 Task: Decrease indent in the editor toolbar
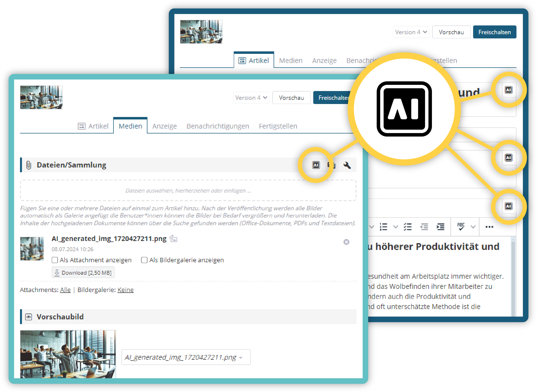point(424,227)
